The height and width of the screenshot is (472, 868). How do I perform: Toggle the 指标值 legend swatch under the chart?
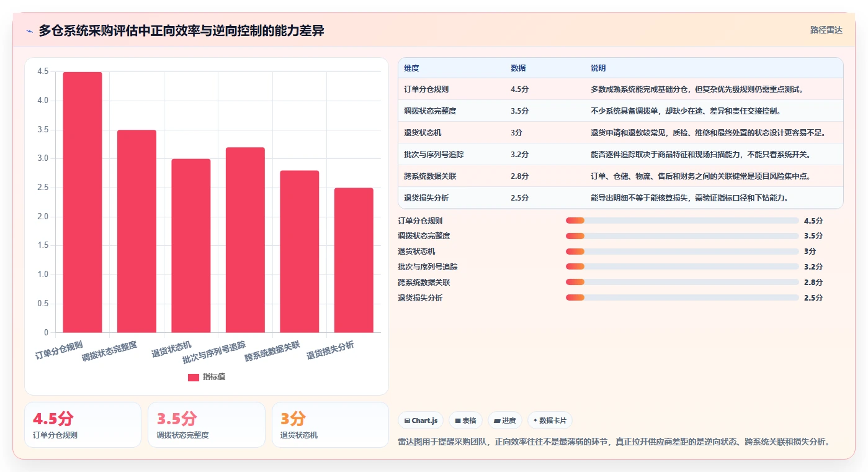tap(194, 377)
